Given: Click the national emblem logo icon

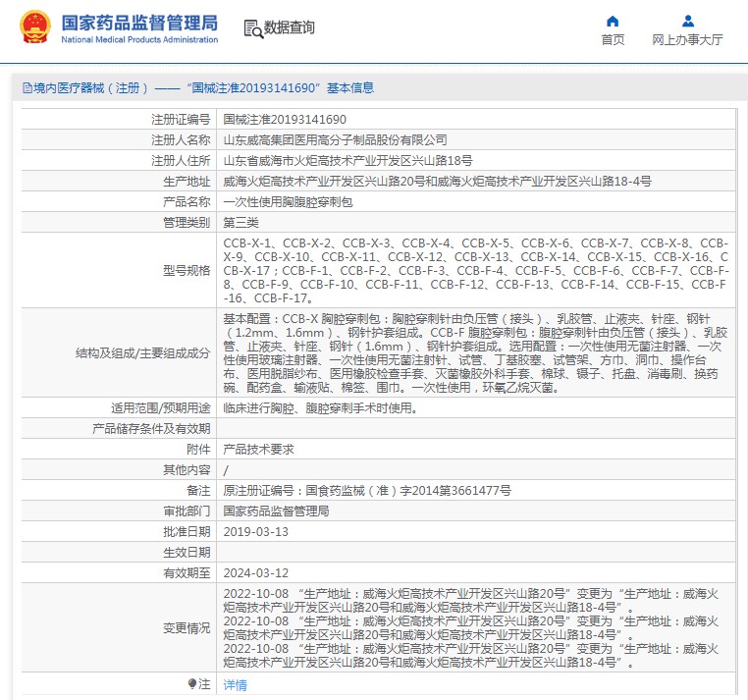Looking at the screenshot, I should point(32,27).
